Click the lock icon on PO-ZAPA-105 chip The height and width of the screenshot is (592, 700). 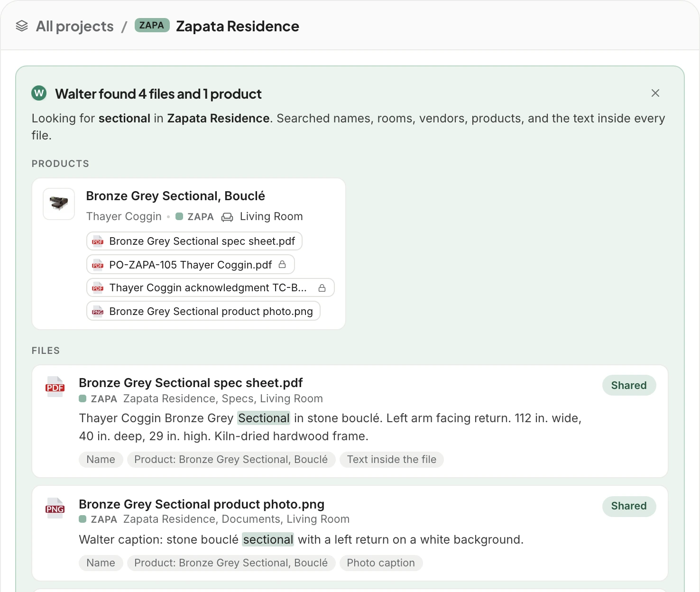(x=282, y=264)
